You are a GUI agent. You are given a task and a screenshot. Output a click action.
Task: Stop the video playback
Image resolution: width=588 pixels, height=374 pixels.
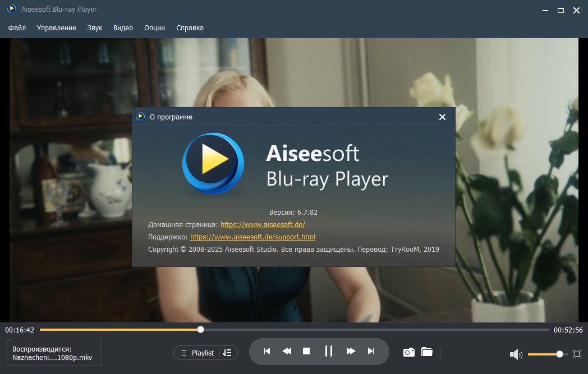(x=306, y=351)
